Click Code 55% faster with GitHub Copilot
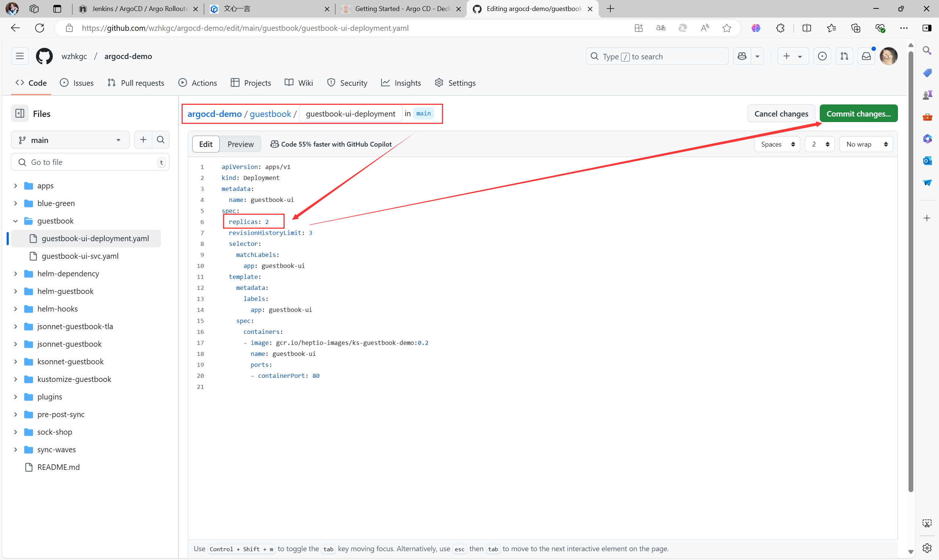Screen dimensions: 939x560 [331, 144]
